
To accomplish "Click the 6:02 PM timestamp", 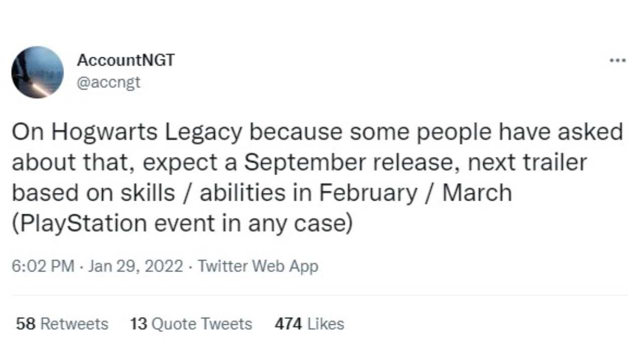I will pos(43,266).
